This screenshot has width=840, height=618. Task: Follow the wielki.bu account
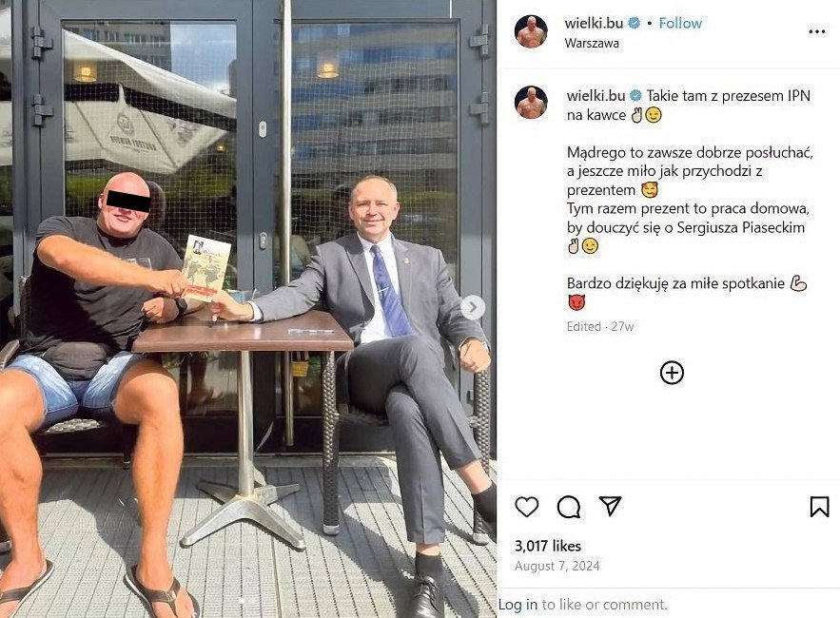680,23
